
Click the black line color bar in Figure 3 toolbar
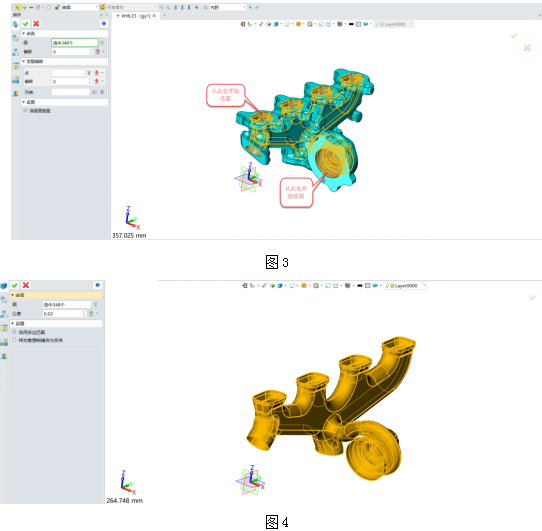pyautogui.click(x=351, y=24)
